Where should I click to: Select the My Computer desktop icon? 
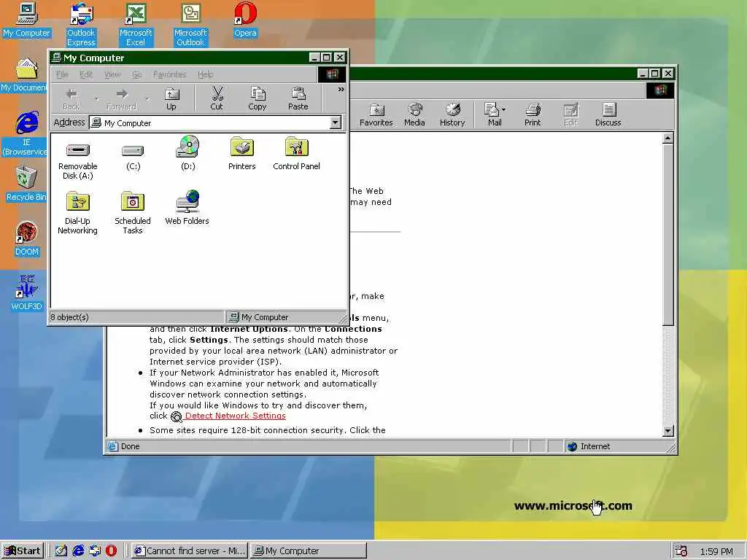(x=26, y=20)
